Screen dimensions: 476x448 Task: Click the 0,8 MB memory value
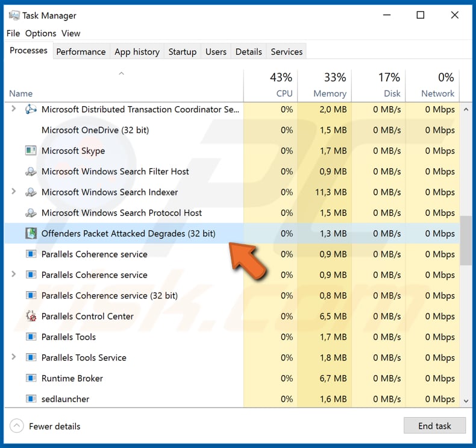point(333,295)
